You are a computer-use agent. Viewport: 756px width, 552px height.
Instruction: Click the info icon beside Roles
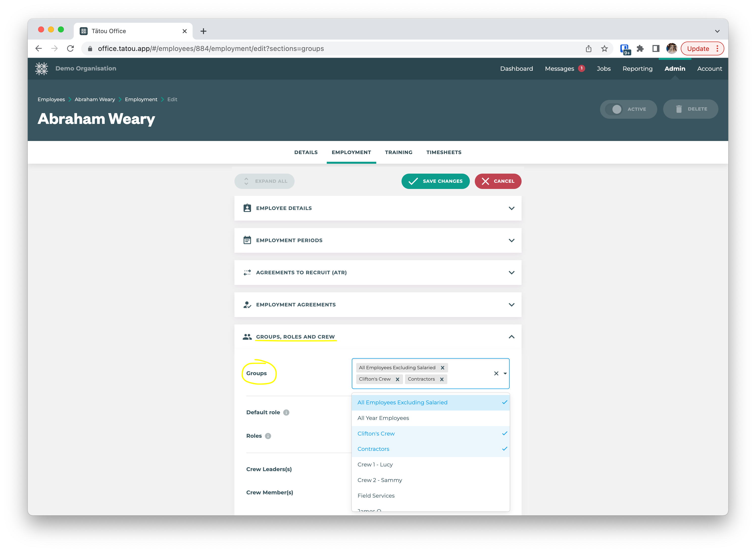[x=268, y=436]
